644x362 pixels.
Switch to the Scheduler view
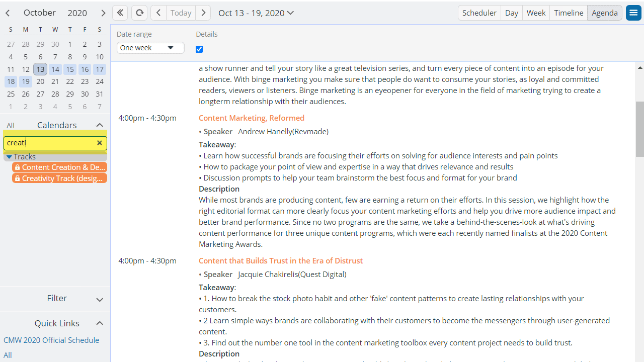click(x=479, y=13)
